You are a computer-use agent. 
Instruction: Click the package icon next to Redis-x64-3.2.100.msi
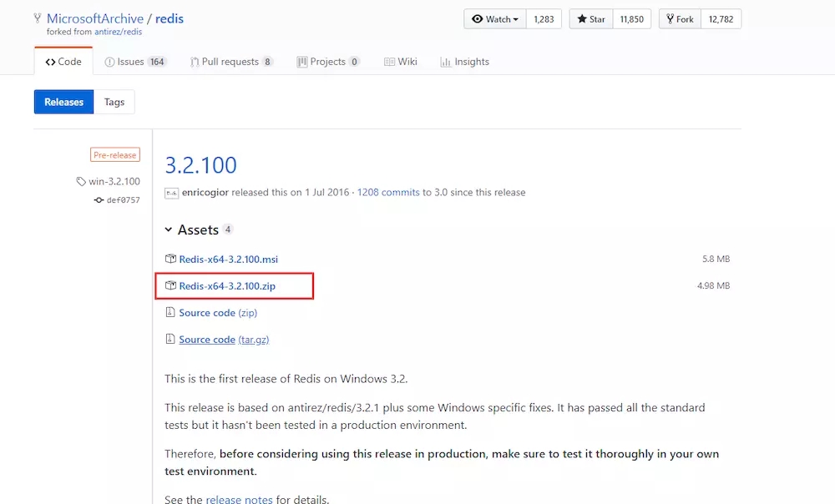point(170,260)
